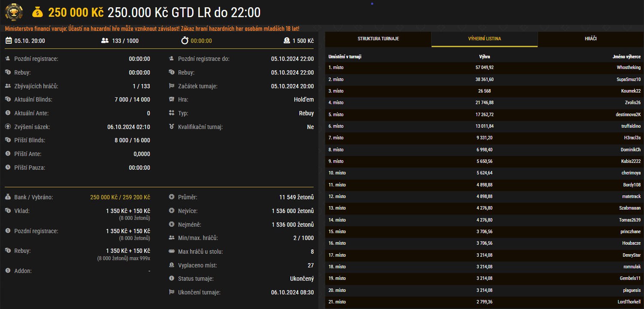
Task: Click player name Gembels11
Action: pos(631,279)
